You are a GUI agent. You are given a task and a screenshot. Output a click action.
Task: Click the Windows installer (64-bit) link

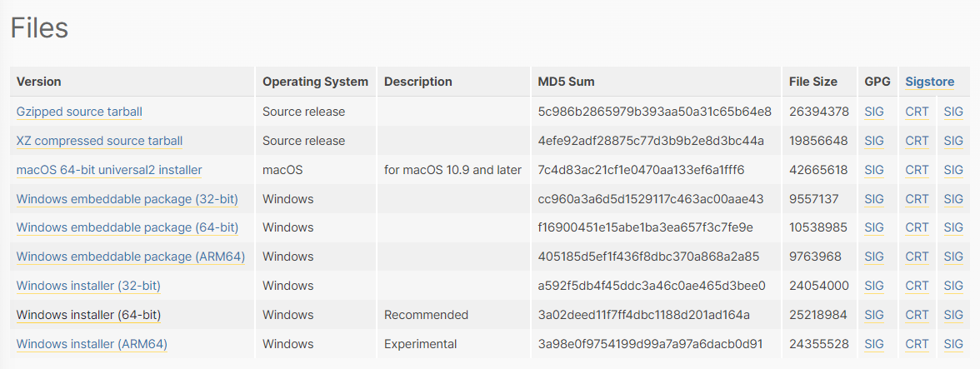[x=88, y=315]
